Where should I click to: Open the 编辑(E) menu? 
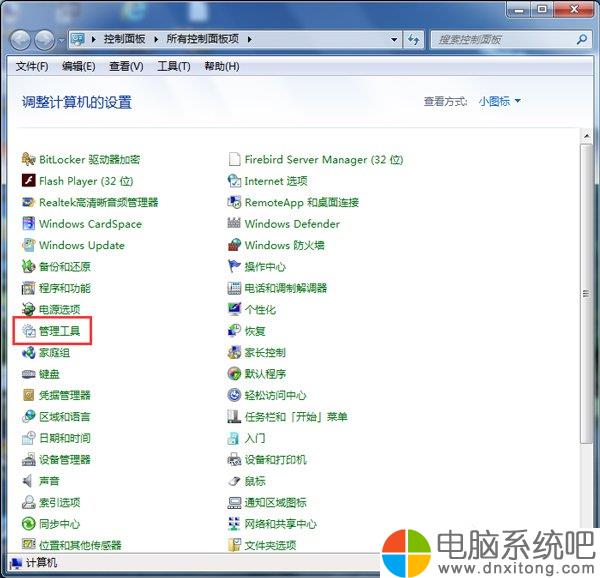click(x=78, y=67)
